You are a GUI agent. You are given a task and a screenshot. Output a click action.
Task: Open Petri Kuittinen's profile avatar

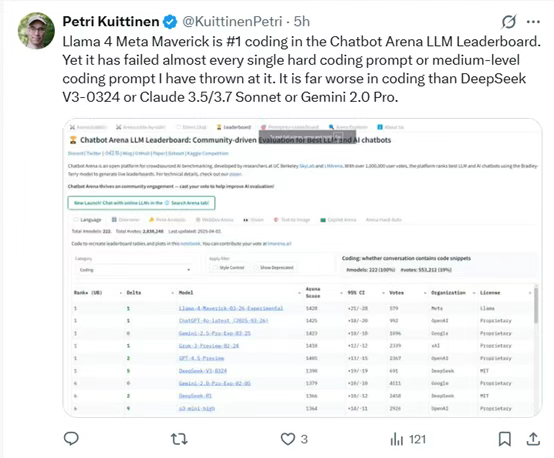point(36,31)
